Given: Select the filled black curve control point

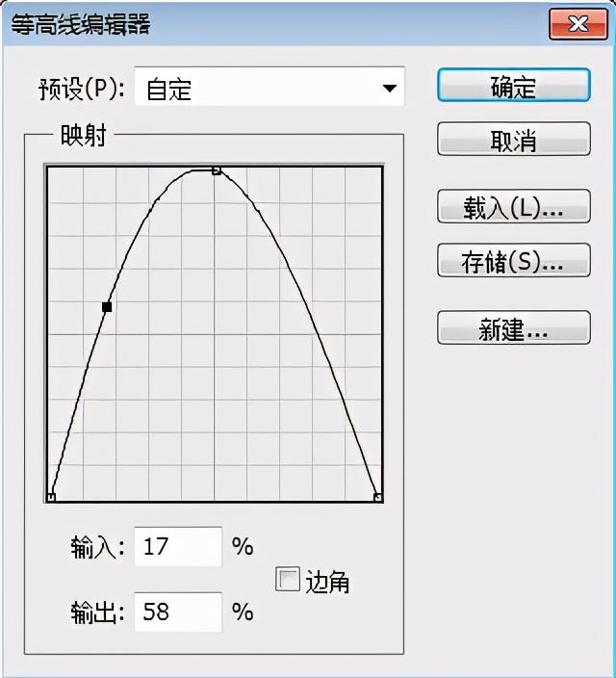Looking at the screenshot, I should point(107,307).
